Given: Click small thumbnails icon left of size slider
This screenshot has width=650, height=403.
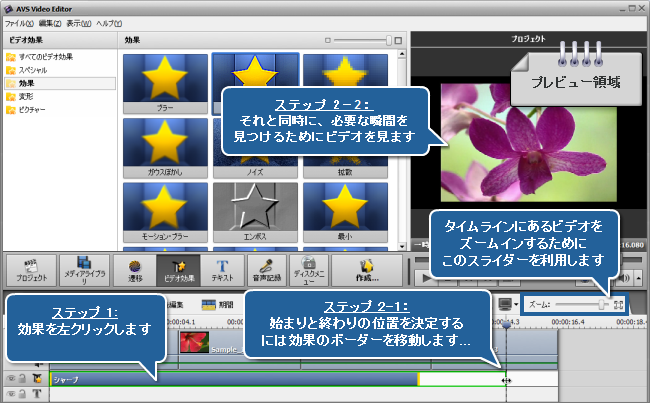Looking at the screenshot, I should 327,40.
